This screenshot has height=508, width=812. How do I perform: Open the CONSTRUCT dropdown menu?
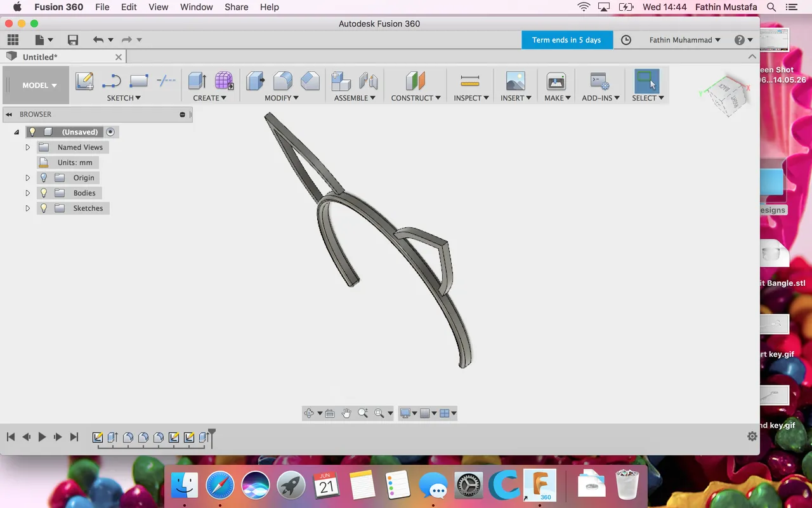(416, 98)
